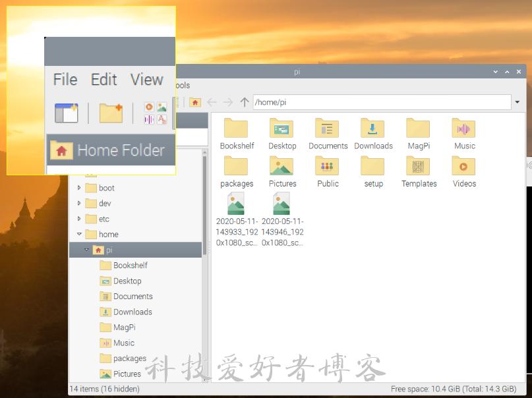Click the '14 items (16 hidden)' status text
Image resolution: width=532 pixels, height=398 pixels.
click(x=105, y=389)
